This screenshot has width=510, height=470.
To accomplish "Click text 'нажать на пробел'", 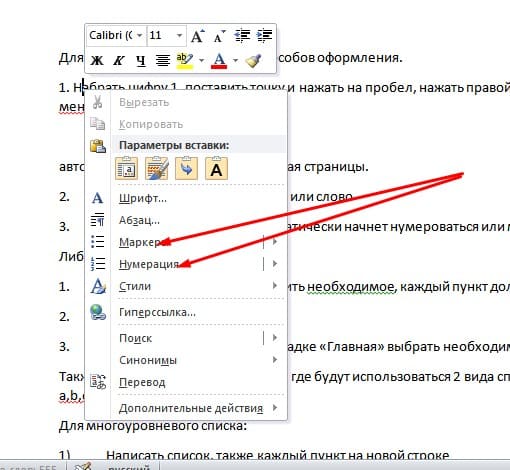I will point(356,88).
